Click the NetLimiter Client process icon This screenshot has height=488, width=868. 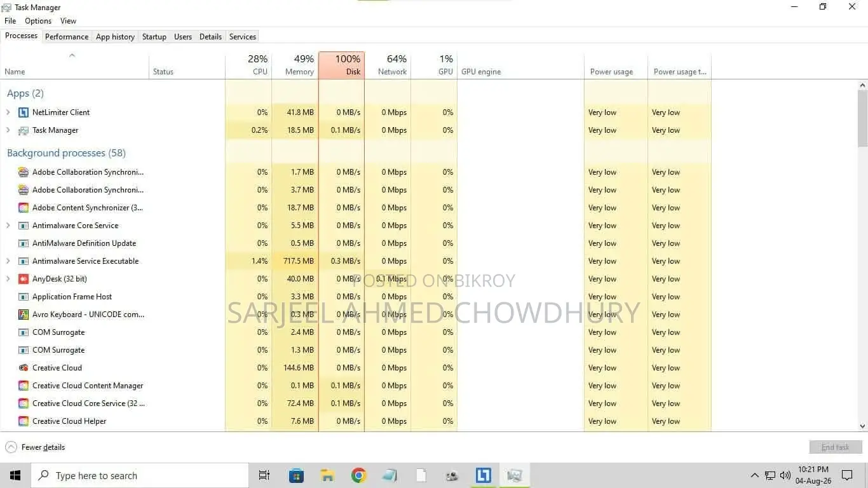24,112
